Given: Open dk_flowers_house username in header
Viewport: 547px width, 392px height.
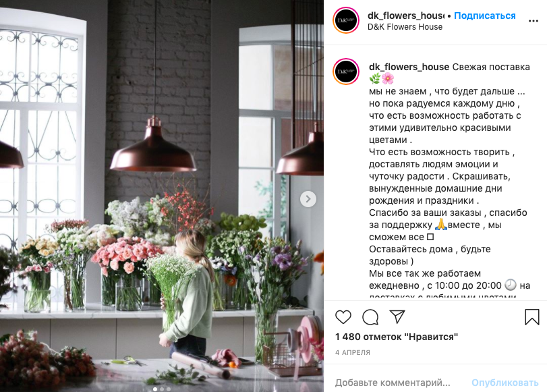Looking at the screenshot, I should [x=406, y=16].
